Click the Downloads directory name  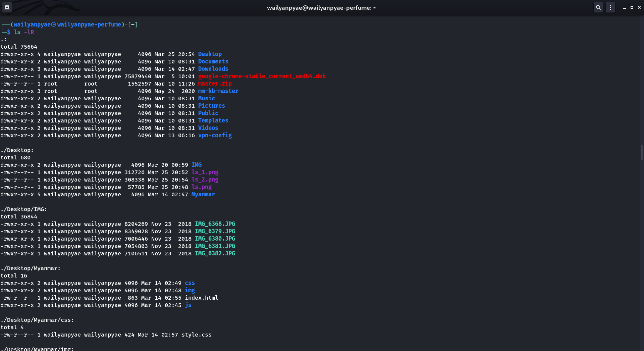tap(213, 69)
